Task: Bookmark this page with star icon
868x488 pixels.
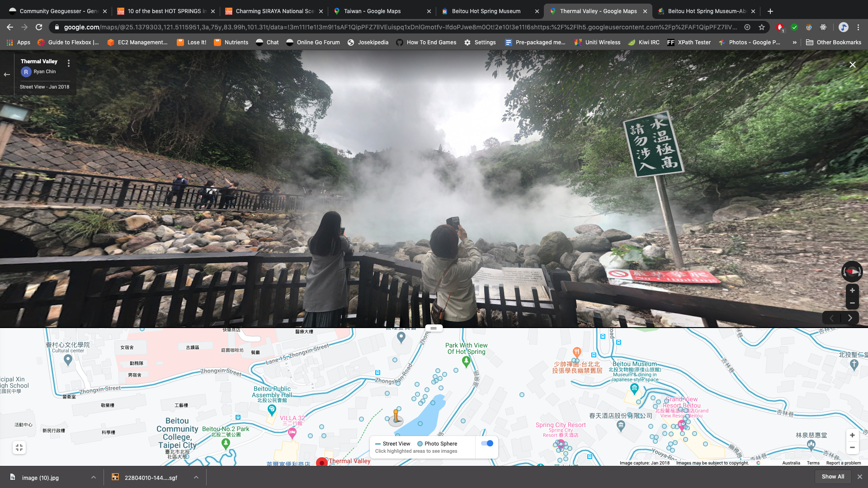Action: [762, 27]
